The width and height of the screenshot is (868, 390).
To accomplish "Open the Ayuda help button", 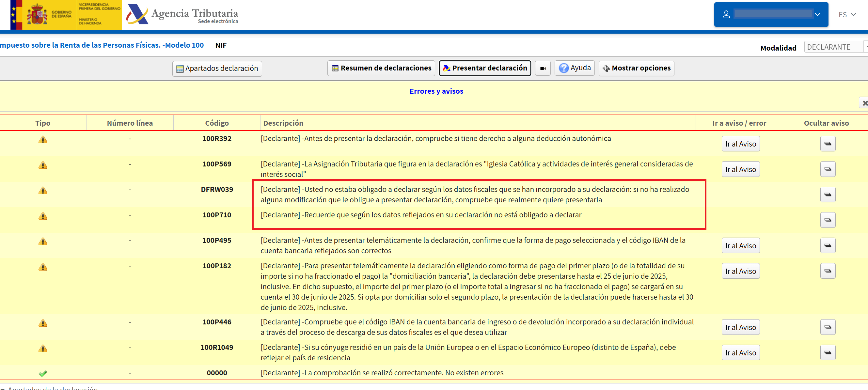I will coord(574,68).
